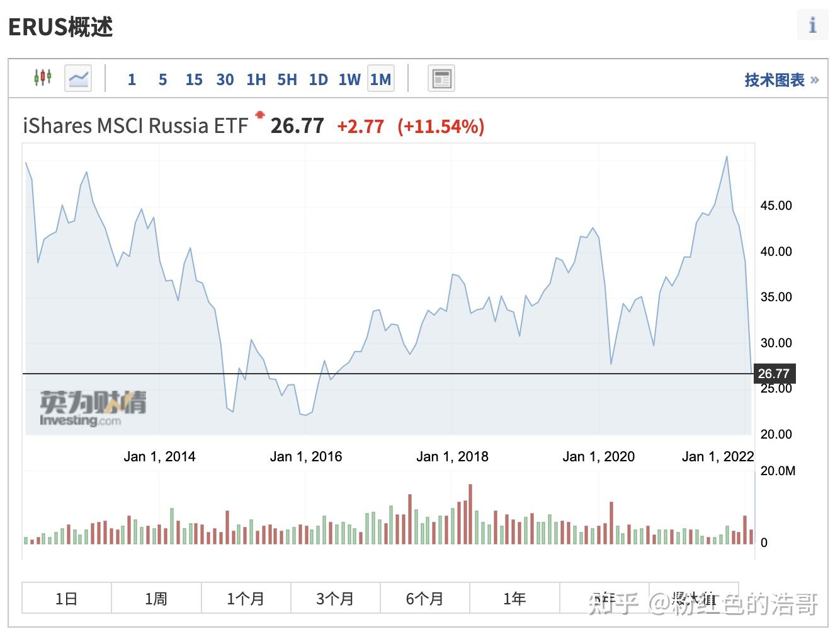This screenshot has height=639, width=840.
Task: Switch to the 6个月 range tab
Action: tap(425, 598)
